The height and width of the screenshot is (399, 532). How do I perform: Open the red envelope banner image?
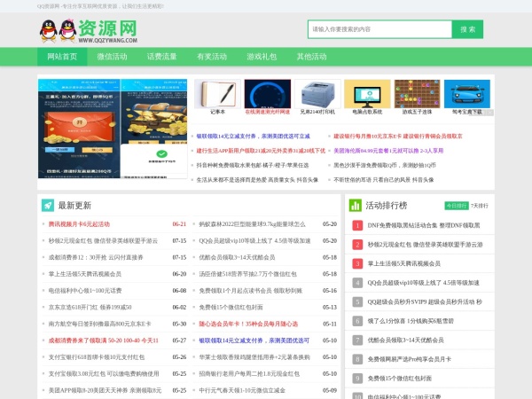pos(79,129)
